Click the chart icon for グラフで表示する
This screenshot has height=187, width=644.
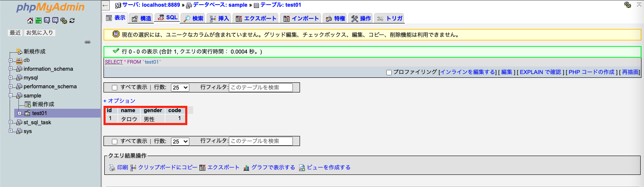(x=246, y=167)
